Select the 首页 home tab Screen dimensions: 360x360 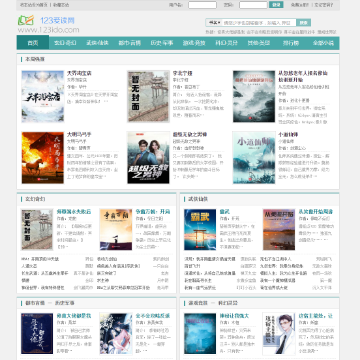point(33,43)
